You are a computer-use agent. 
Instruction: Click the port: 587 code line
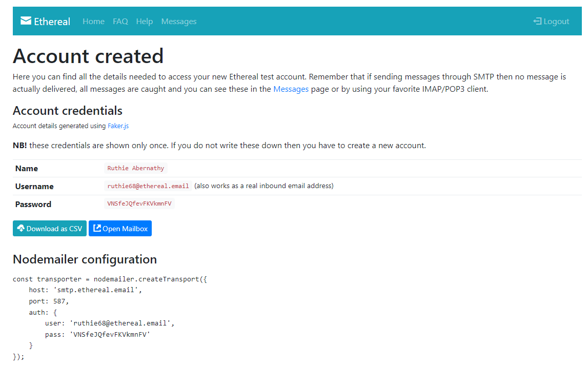point(49,301)
